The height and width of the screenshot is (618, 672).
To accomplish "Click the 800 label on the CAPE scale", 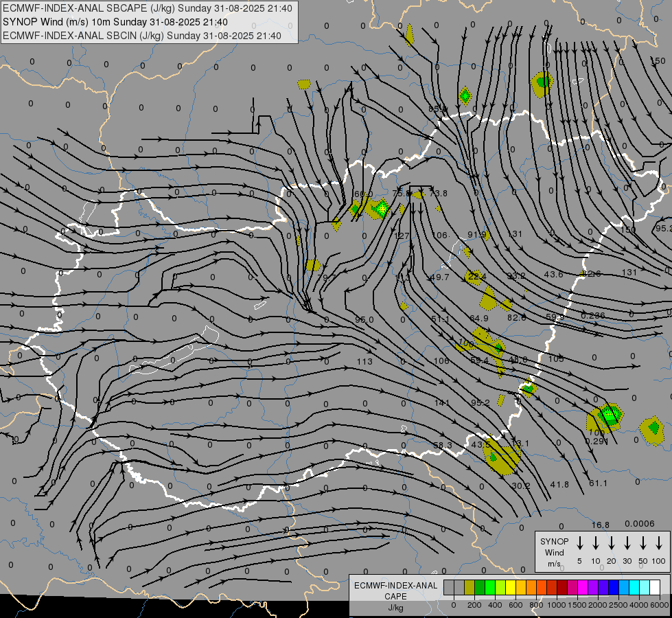I will [536, 605].
